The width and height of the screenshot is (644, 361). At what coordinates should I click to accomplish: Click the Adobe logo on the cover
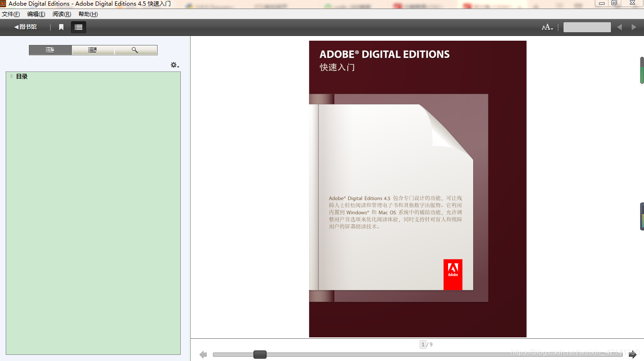pyautogui.click(x=453, y=274)
